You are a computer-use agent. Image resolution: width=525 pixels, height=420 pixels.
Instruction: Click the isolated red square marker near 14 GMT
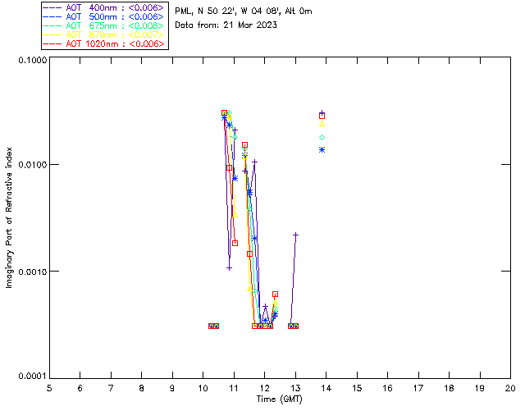coord(322,116)
